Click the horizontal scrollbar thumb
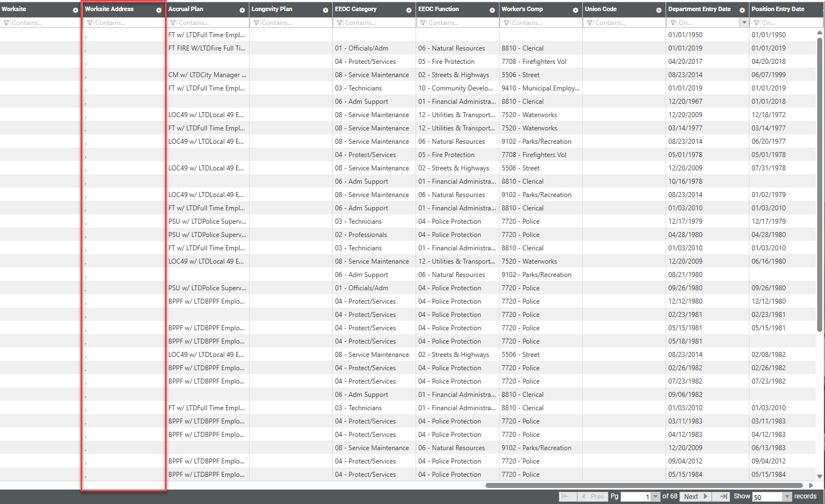 644,485
